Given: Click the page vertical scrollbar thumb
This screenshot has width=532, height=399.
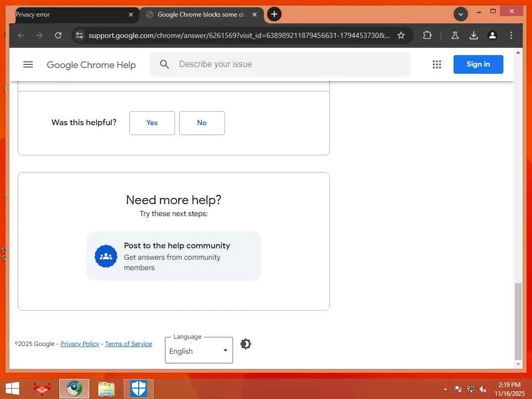Looking at the screenshot, I should click(x=518, y=321).
